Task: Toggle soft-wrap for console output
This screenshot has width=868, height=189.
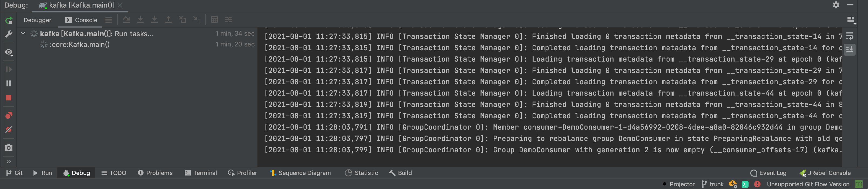Action: [x=849, y=36]
